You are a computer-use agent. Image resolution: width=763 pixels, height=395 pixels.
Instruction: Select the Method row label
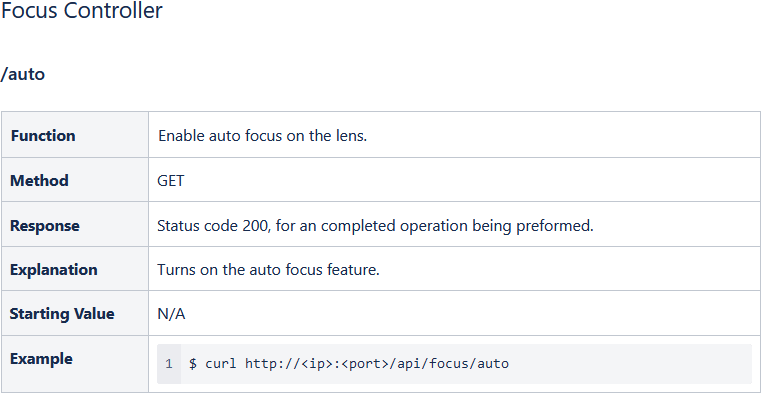pyautogui.click(x=39, y=180)
